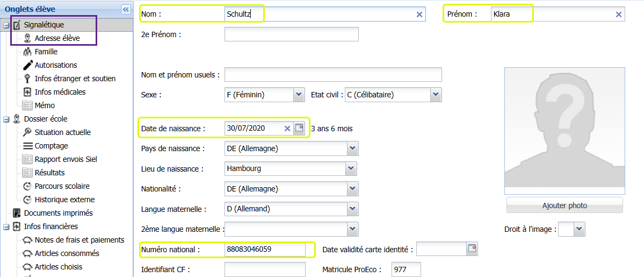
Task: Open Pays de naissance dropdown list
Action: point(352,148)
